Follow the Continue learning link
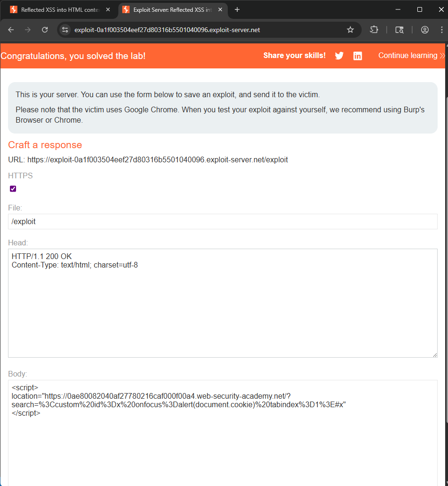448x486 pixels. point(411,56)
